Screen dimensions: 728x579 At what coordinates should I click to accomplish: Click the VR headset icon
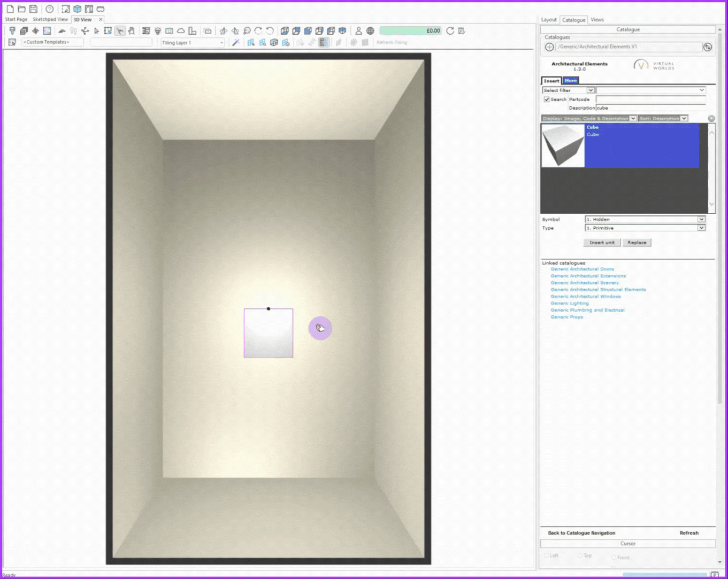(101, 9)
